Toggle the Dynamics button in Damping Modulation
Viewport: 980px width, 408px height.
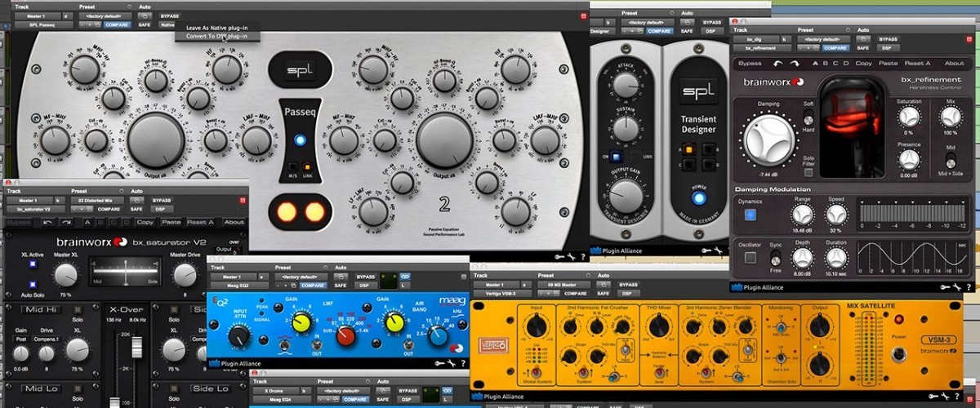point(749,215)
